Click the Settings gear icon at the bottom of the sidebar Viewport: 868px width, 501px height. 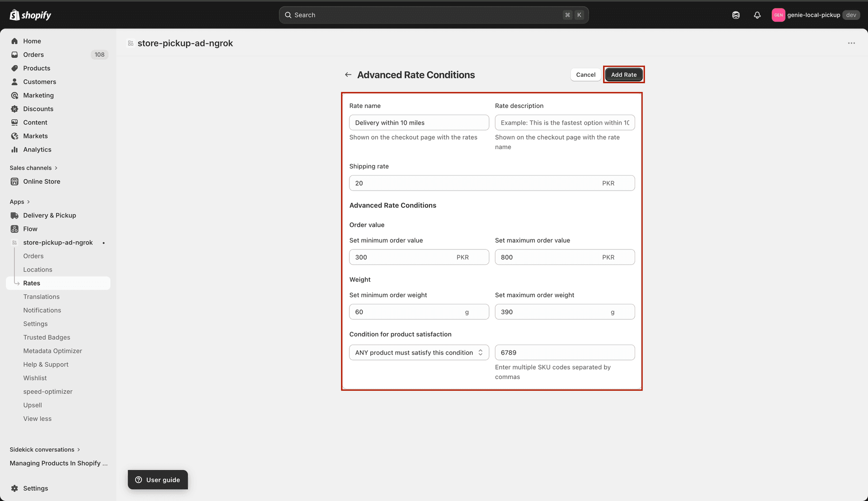14,488
